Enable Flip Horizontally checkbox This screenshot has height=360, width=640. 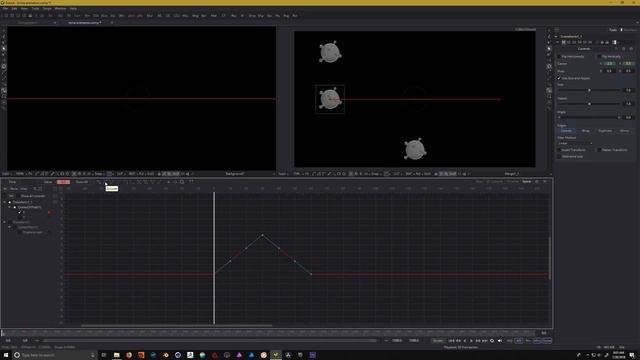pyautogui.click(x=560, y=56)
